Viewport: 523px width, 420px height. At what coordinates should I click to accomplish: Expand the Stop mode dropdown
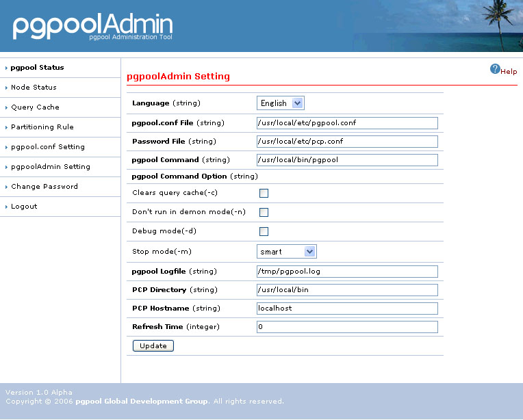pos(287,252)
